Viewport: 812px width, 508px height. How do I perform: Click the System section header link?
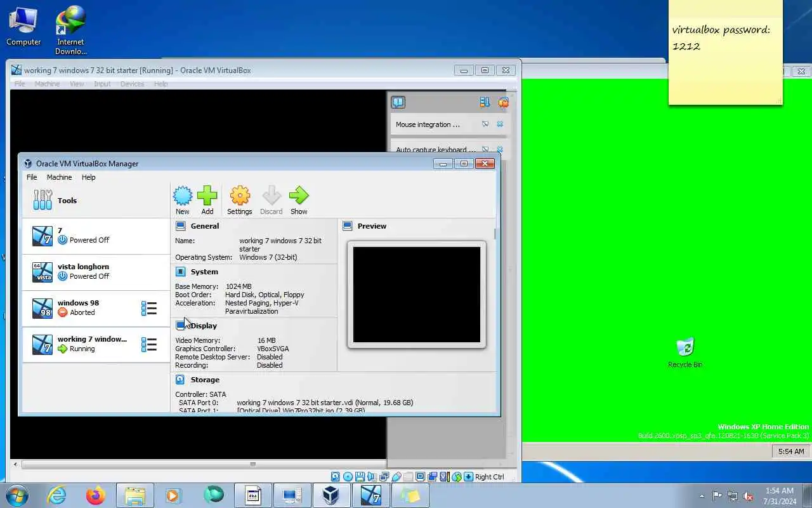(204, 272)
